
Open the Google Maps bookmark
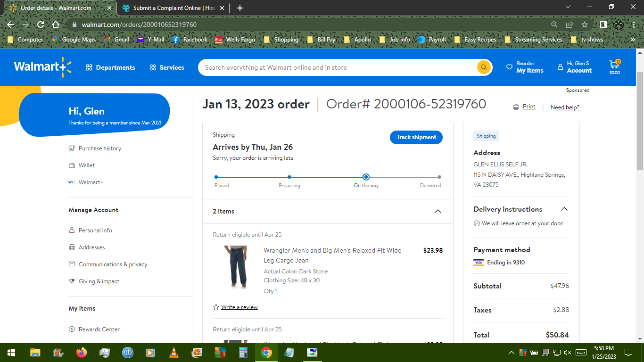pyautogui.click(x=73, y=40)
